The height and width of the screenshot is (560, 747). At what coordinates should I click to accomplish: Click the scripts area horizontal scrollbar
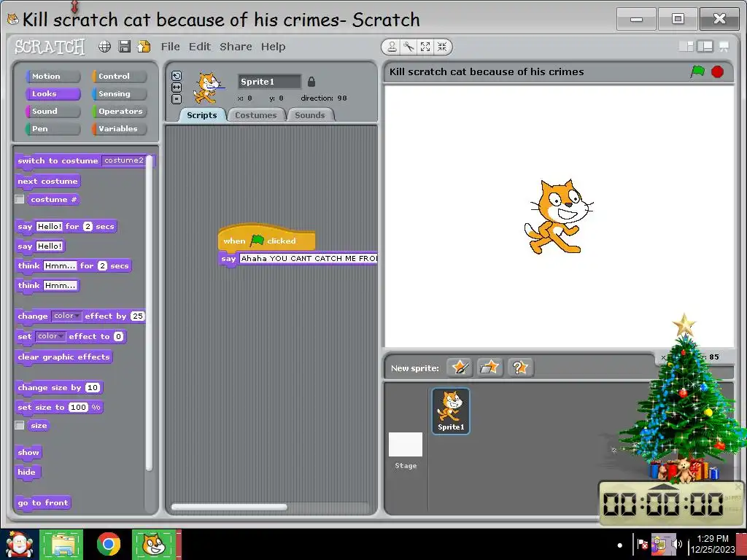click(229, 507)
